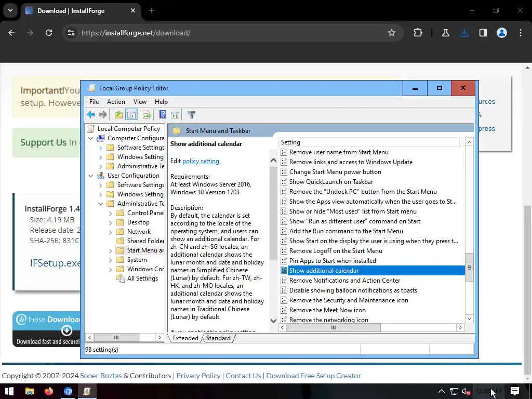Expand the Desktop tree node
The image size is (532, 399).
click(x=110, y=222)
